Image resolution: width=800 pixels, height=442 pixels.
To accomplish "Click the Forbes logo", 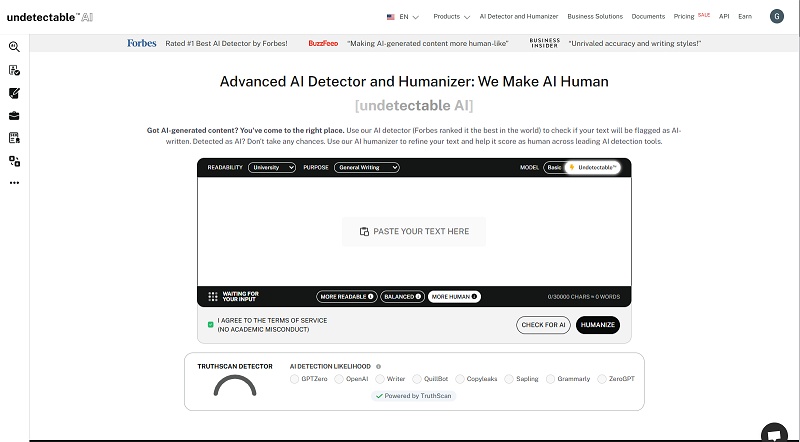I will [x=142, y=43].
